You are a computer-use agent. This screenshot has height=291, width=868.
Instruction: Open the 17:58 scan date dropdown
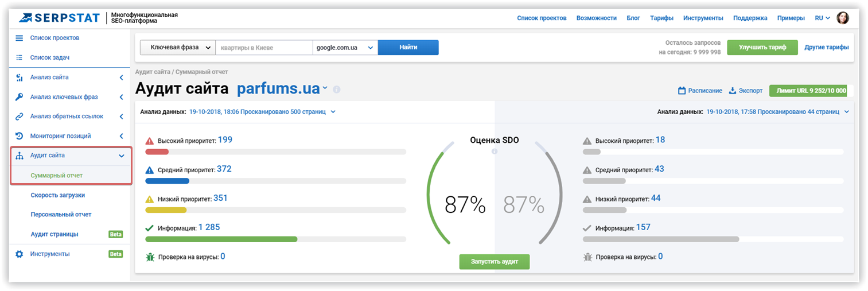(846, 111)
